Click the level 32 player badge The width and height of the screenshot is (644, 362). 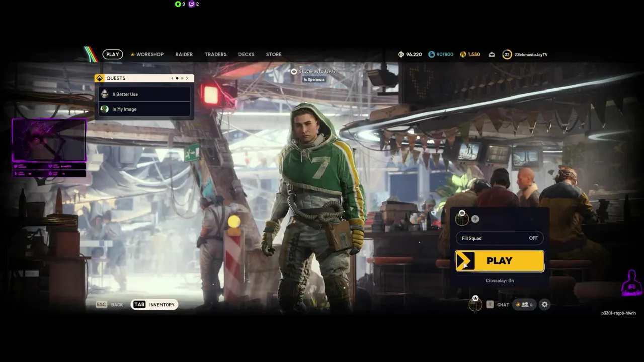click(x=507, y=54)
